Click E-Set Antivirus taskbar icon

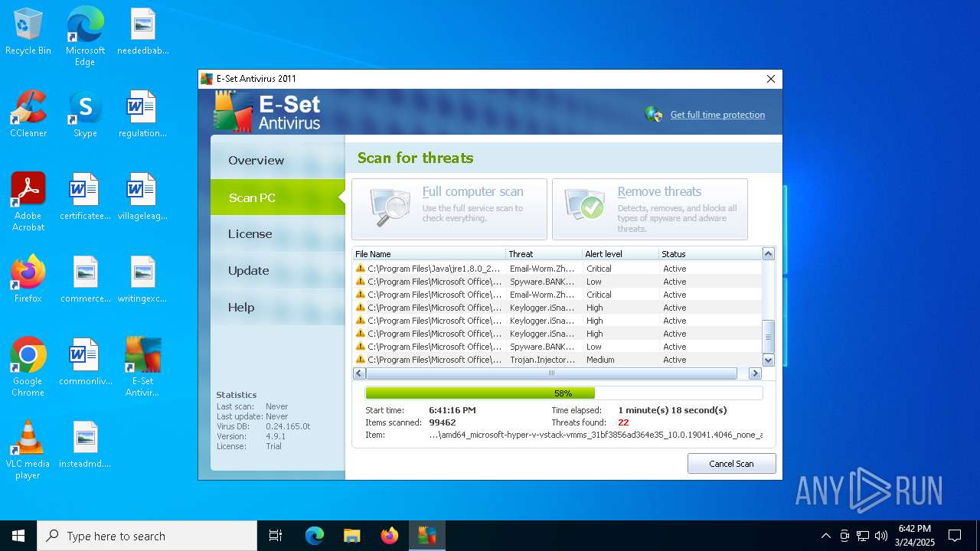tap(427, 536)
